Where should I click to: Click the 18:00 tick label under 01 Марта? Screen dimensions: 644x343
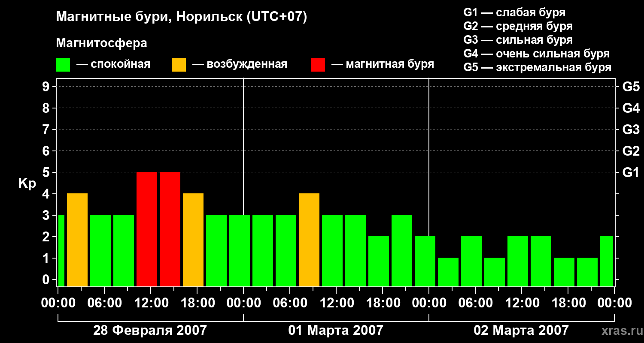pos(383,303)
